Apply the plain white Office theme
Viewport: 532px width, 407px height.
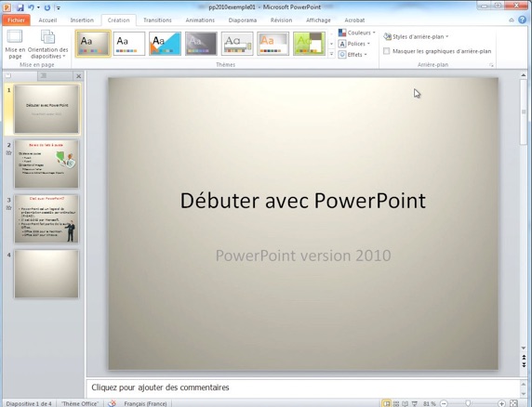129,44
